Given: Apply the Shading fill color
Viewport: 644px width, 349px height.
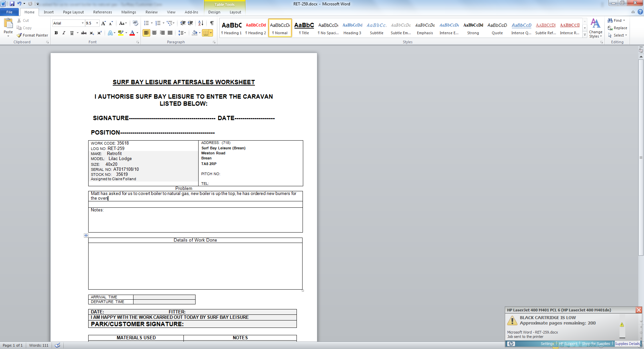Looking at the screenshot, I should (x=195, y=33).
